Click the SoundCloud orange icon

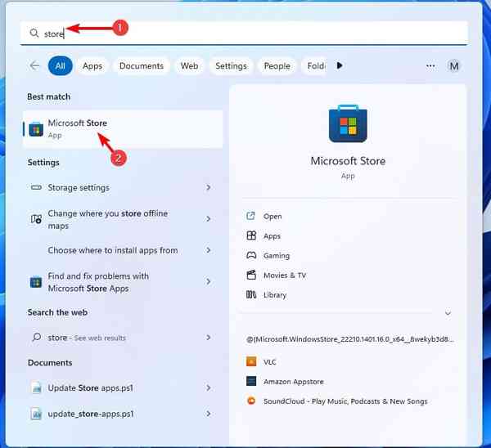coord(251,401)
